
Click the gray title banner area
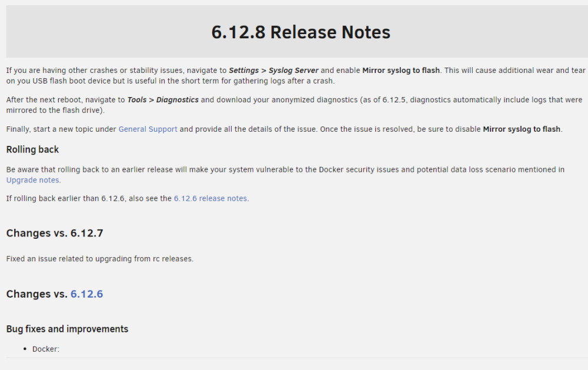pyautogui.click(x=297, y=32)
